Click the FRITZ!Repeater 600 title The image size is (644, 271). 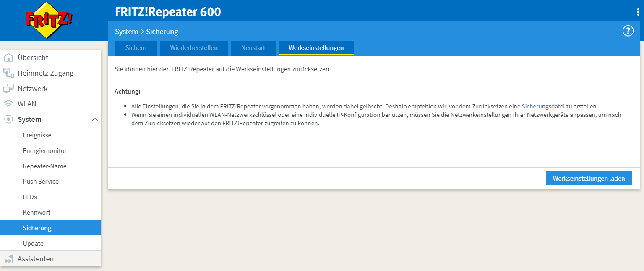click(x=168, y=12)
